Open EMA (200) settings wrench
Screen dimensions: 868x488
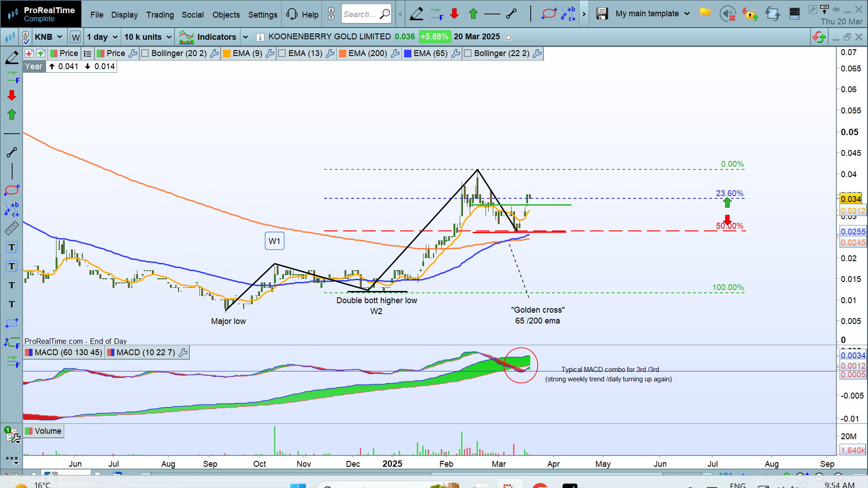click(x=395, y=53)
